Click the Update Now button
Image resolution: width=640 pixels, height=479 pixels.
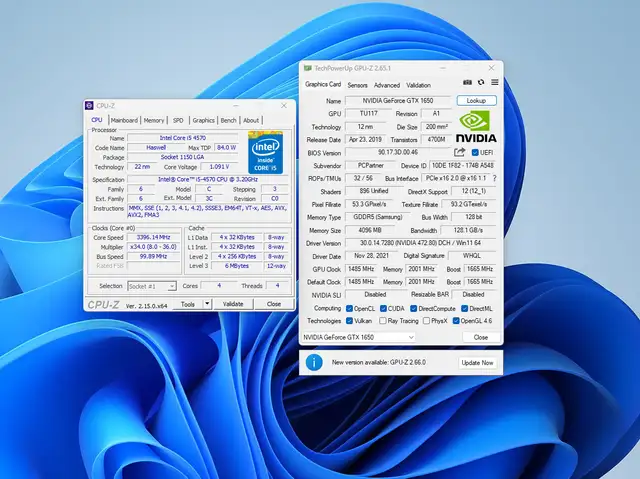477,363
